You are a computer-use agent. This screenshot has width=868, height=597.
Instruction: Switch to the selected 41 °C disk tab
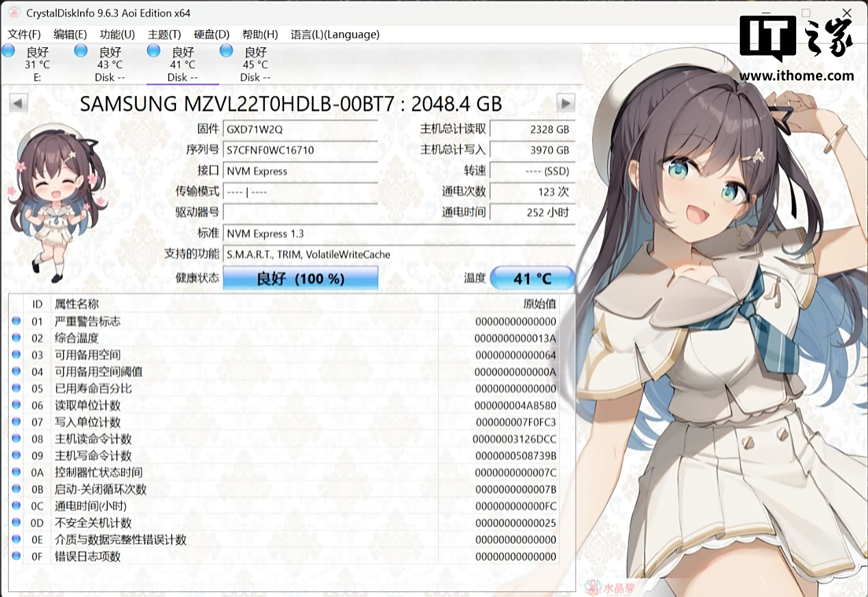[182, 64]
